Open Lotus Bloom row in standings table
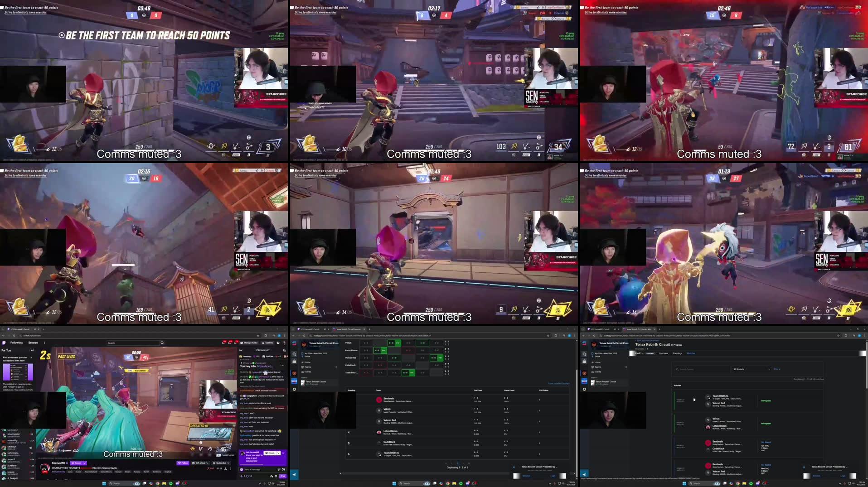This screenshot has height=487, width=868. (x=458, y=432)
